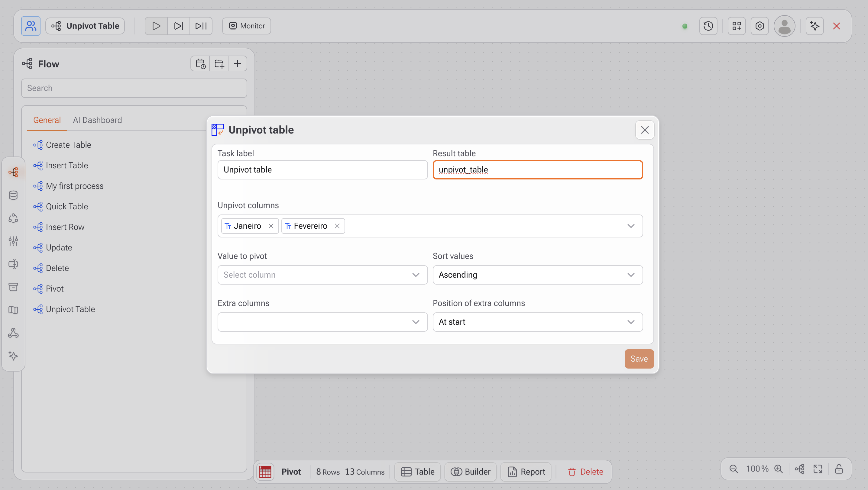Click the Task label input field
The height and width of the screenshot is (490, 868).
[322, 170]
